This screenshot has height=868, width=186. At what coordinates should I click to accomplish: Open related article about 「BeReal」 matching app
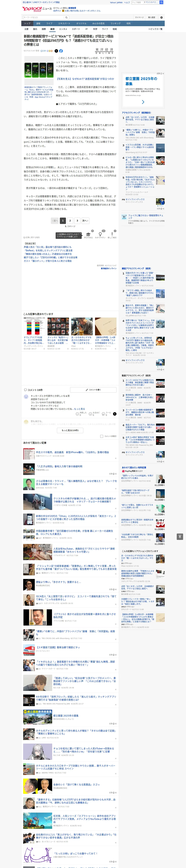[x=48, y=251]
